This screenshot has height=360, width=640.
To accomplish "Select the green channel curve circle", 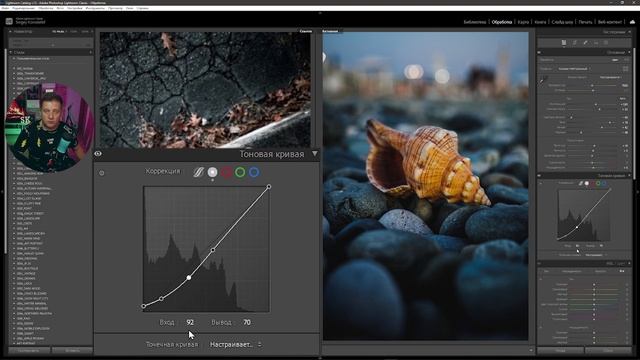I will tap(240, 172).
